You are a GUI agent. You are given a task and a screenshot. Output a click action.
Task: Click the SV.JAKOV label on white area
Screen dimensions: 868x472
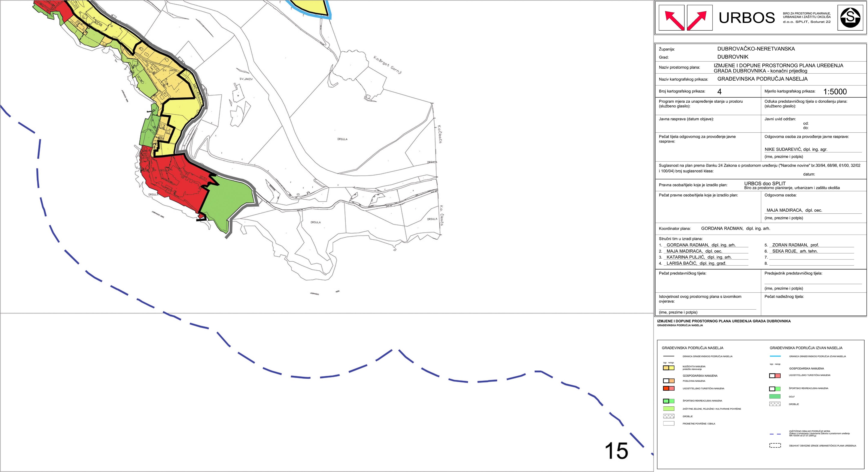click(x=246, y=79)
